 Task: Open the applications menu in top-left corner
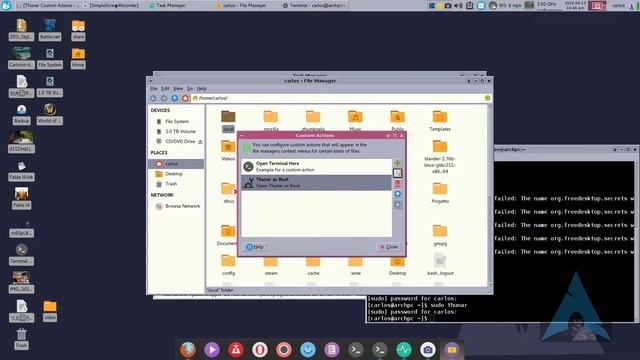click(x=7, y=5)
